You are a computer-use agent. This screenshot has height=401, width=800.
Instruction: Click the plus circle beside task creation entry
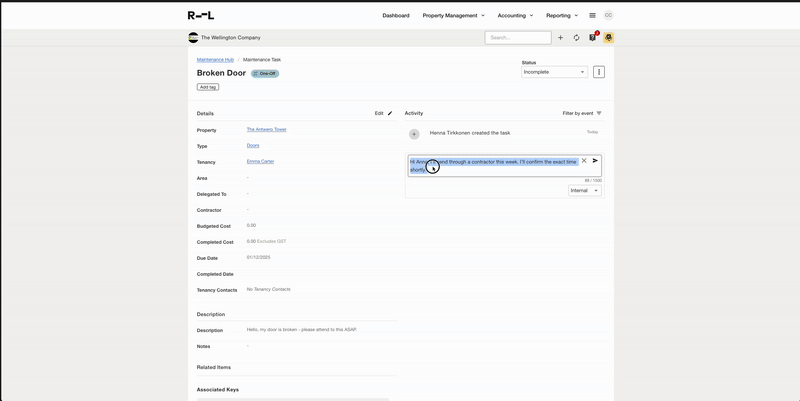tap(414, 133)
